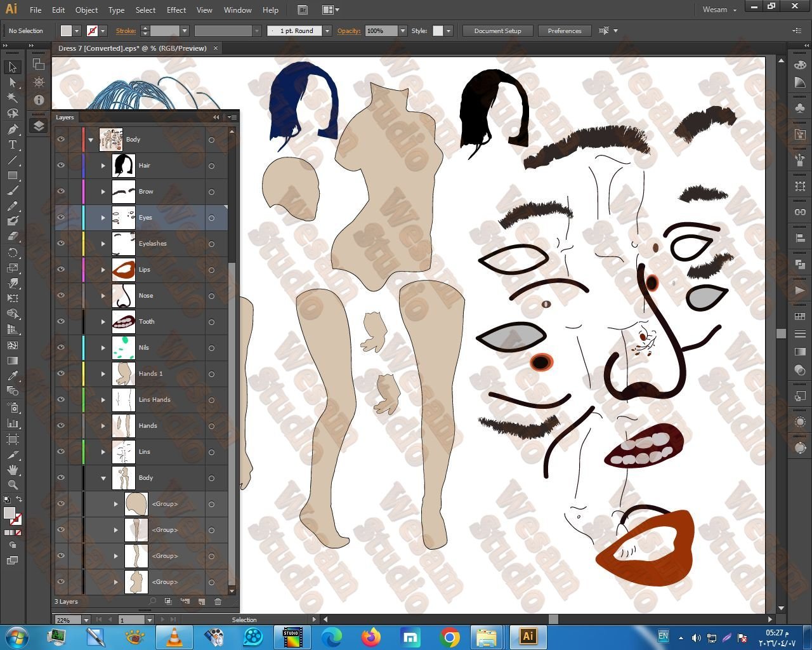This screenshot has height=650, width=812.
Task: Open the Layers panel flyout menu
Action: [232, 117]
